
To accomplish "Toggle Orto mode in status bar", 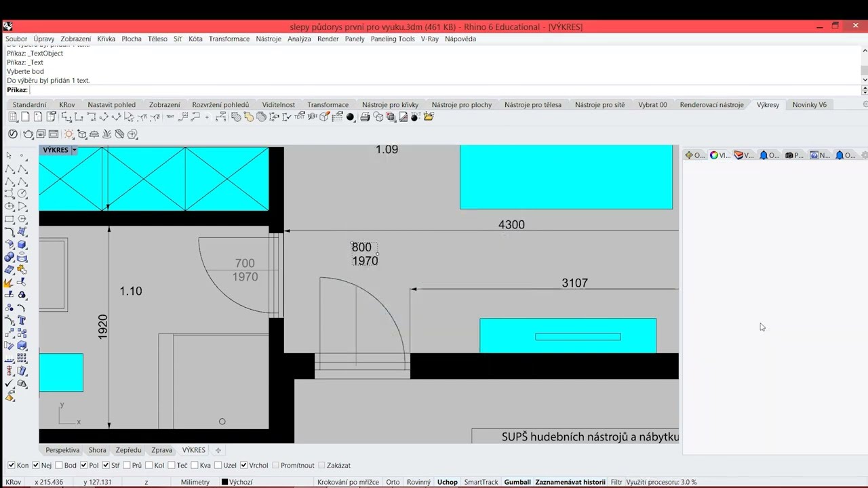I will click(393, 482).
